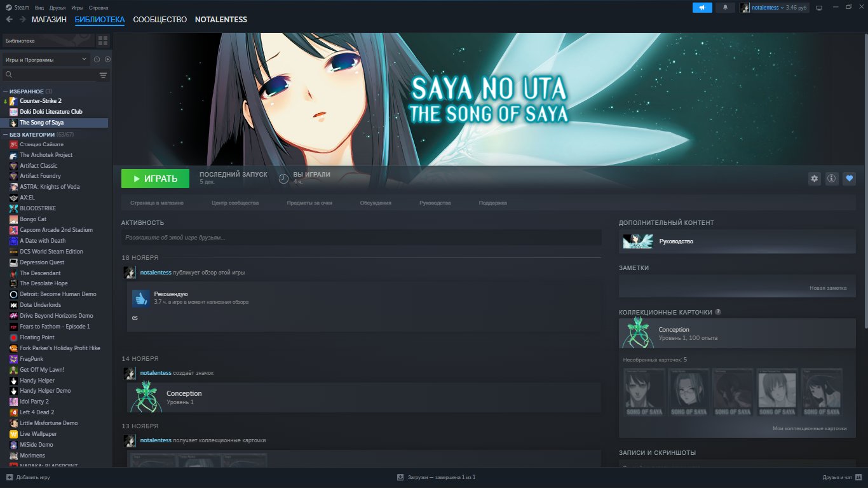The image size is (868, 488).
Task: Open the notifications bell
Action: pyautogui.click(x=725, y=8)
